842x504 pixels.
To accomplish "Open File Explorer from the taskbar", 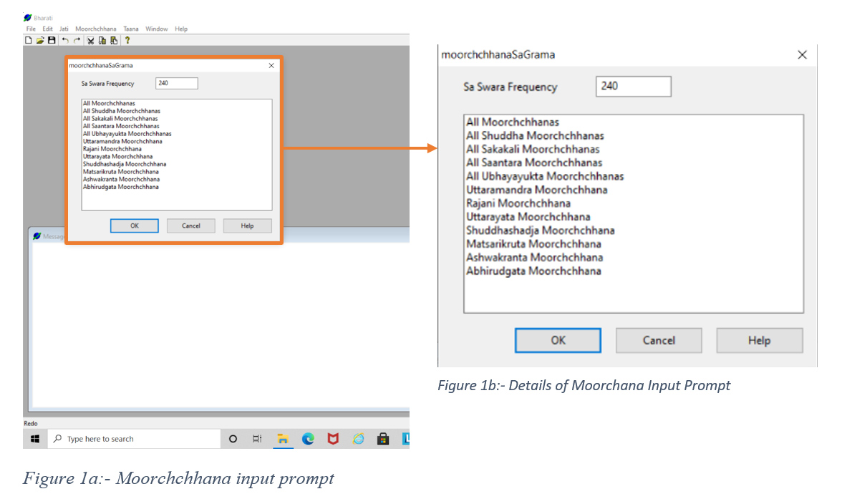I will pos(283,439).
